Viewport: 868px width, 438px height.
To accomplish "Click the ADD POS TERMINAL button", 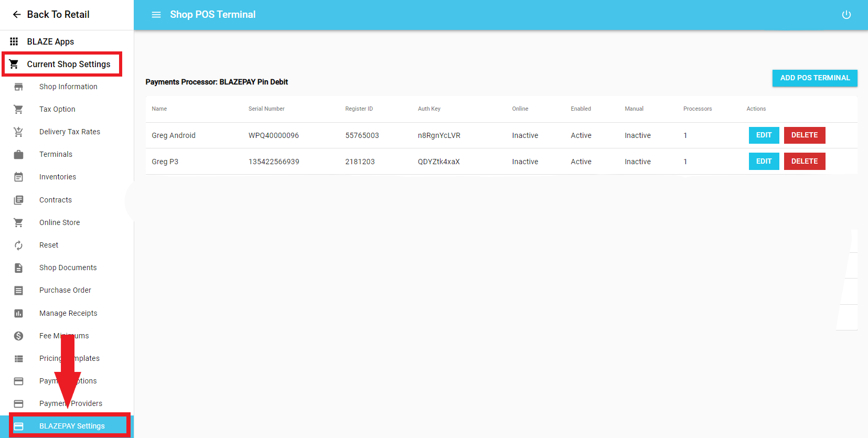I will tap(815, 78).
